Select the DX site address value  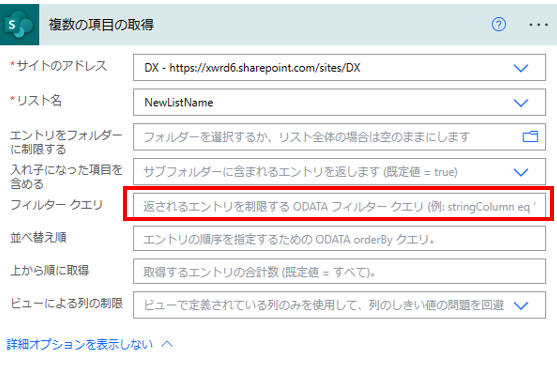point(252,68)
